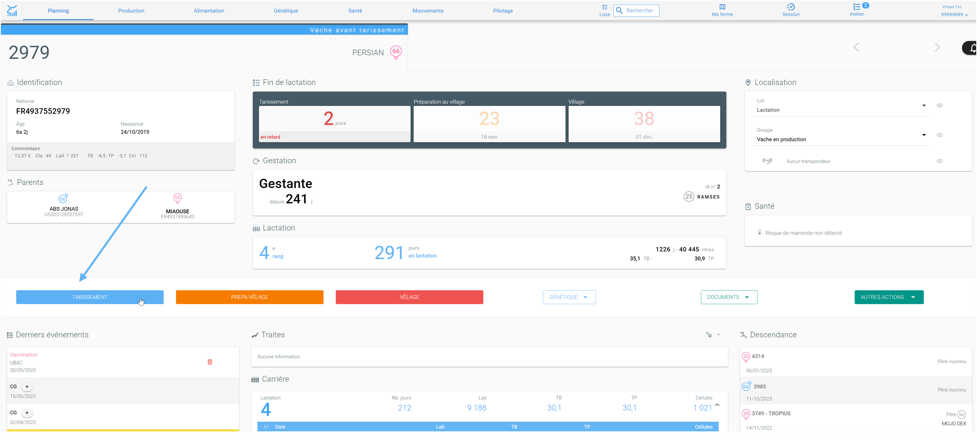The image size is (980, 440).
Task: Click the red Vêlage button
Action: coord(409,297)
